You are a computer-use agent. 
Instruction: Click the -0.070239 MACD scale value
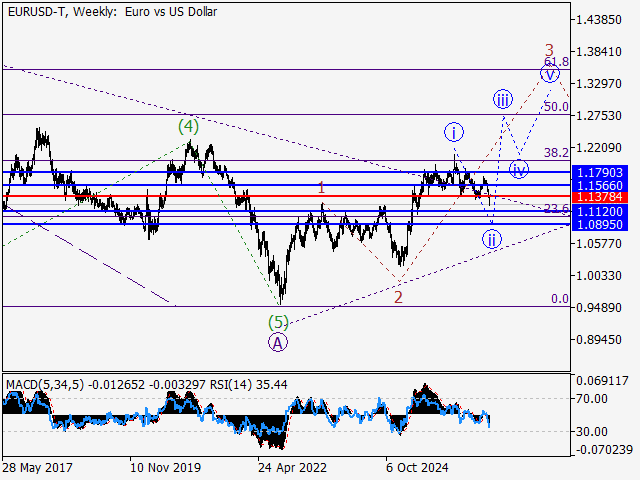coord(602,450)
